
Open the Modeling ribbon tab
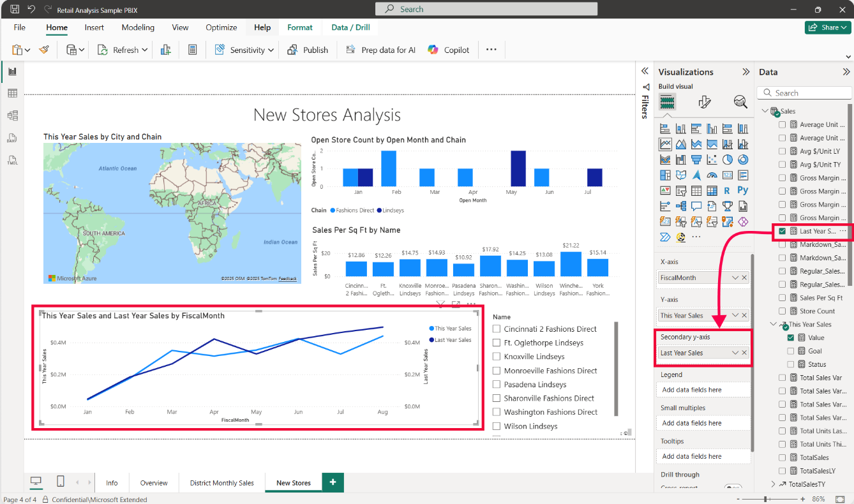click(138, 27)
